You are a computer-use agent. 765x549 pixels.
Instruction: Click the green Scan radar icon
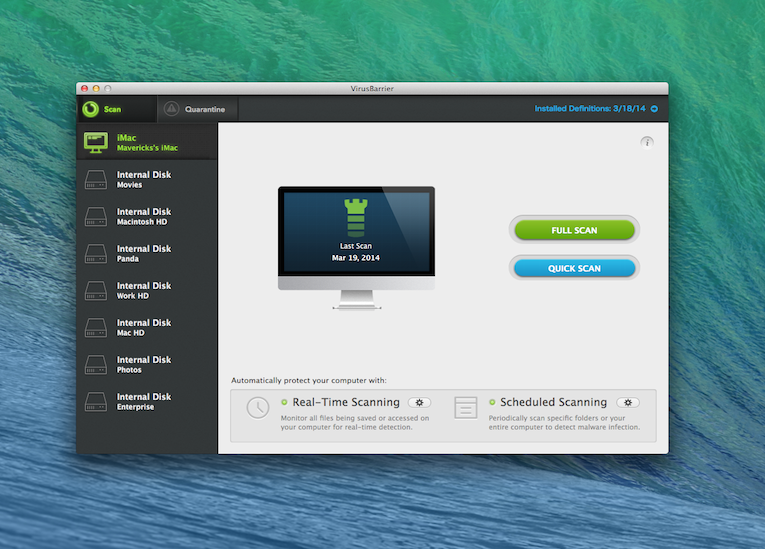pyautogui.click(x=91, y=109)
